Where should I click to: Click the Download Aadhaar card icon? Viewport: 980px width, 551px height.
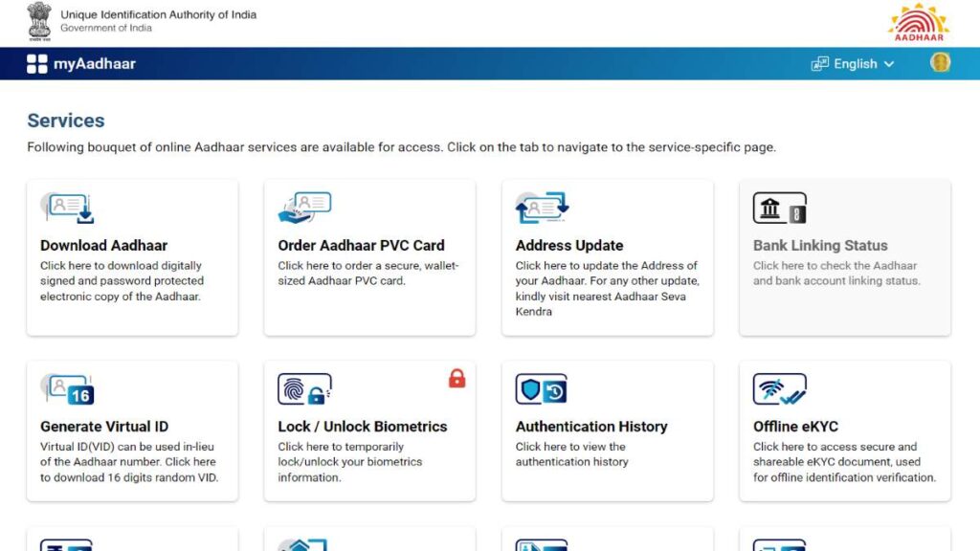[68, 208]
